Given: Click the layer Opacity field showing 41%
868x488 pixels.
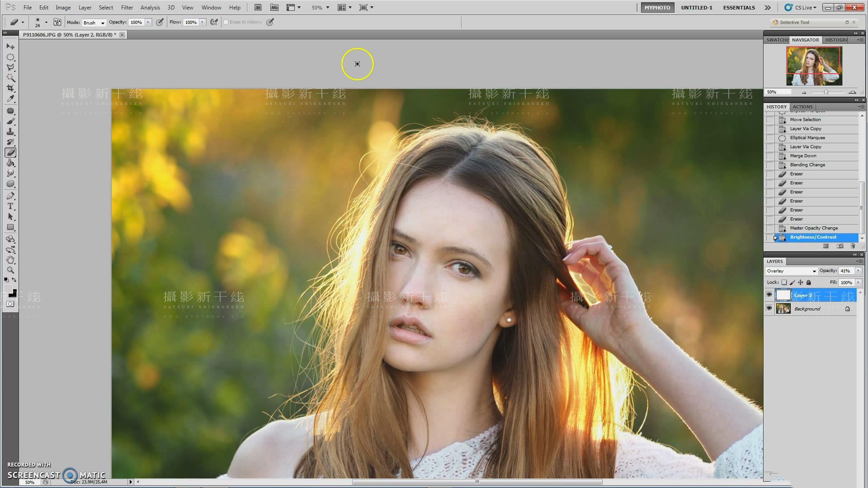Looking at the screenshot, I should [845, 271].
